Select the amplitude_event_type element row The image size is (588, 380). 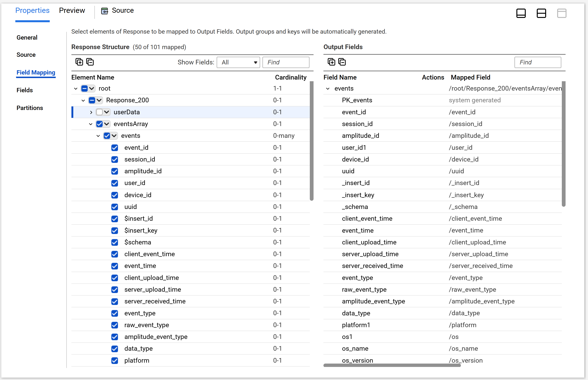(x=191, y=337)
